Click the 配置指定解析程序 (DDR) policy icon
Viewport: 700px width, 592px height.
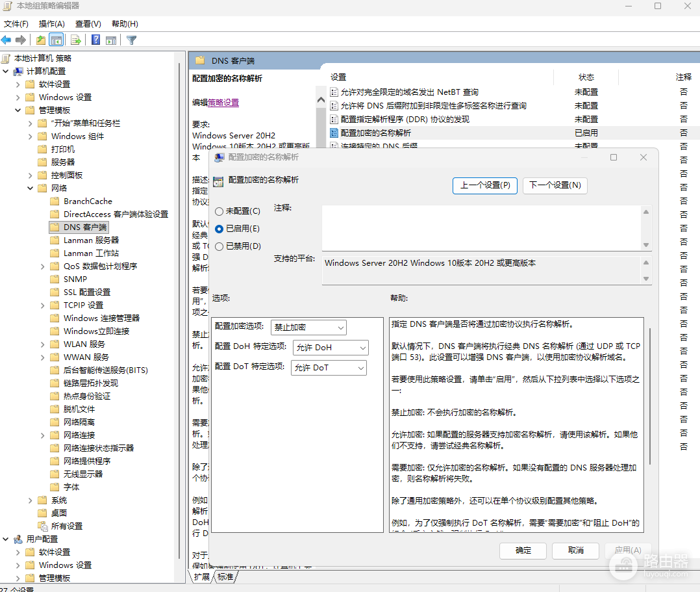click(x=334, y=120)
